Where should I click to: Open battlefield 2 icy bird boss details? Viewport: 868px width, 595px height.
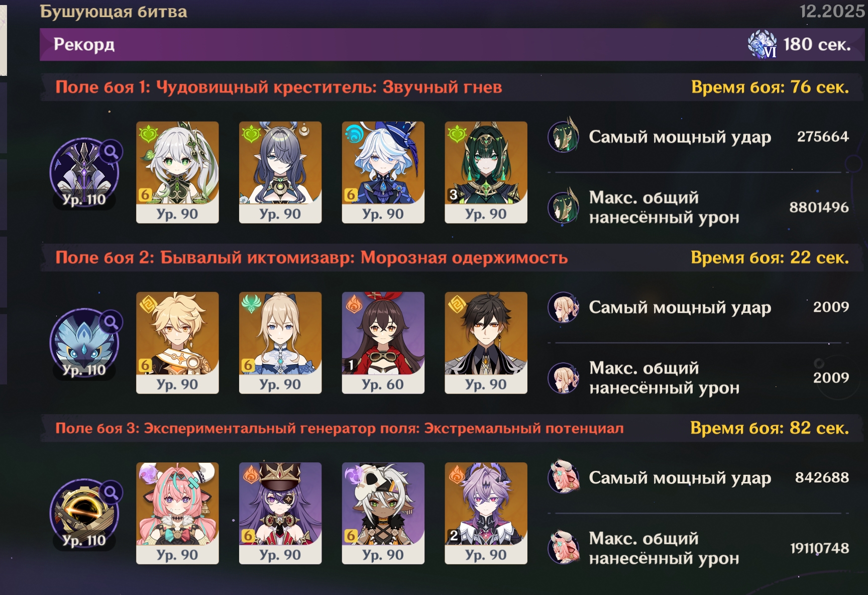[84, 344]
